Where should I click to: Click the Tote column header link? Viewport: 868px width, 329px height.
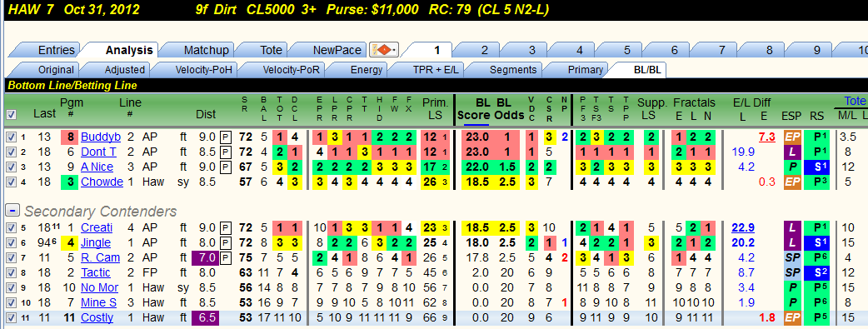[x=854, y=101]
